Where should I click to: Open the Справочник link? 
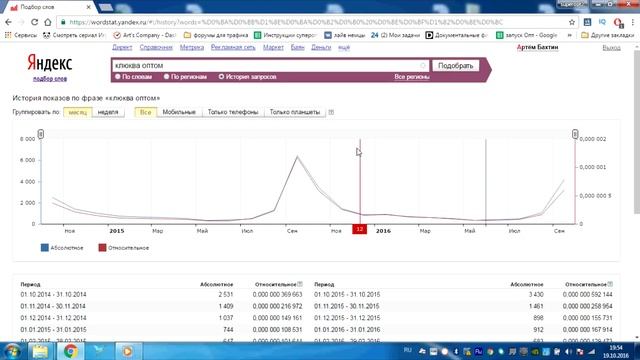click(x=156, y=47)
